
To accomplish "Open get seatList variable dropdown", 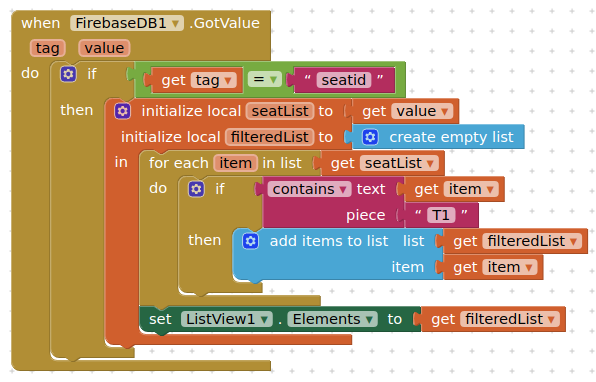I will [399, 163].
